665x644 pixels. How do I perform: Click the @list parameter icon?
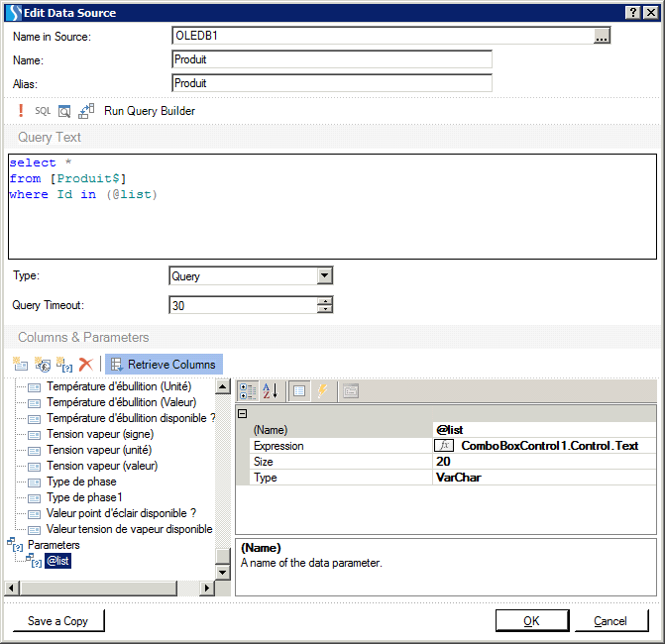tap(34, 561)
